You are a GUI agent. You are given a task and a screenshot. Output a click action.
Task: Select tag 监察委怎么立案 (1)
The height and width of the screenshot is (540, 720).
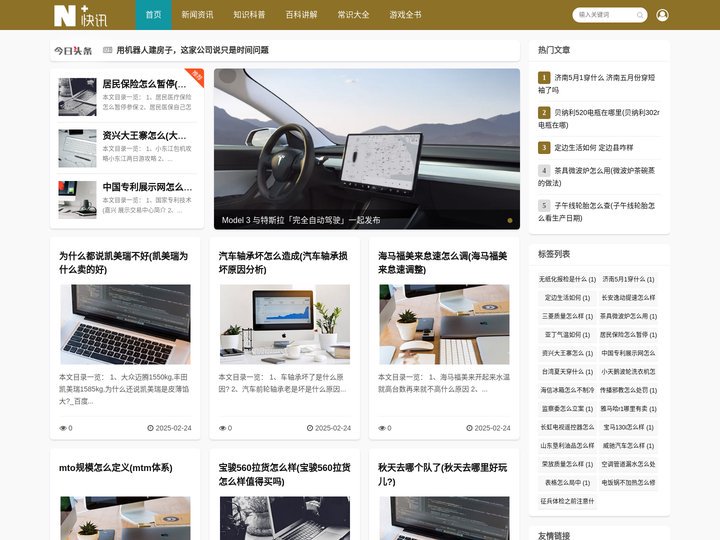(567, 409)
